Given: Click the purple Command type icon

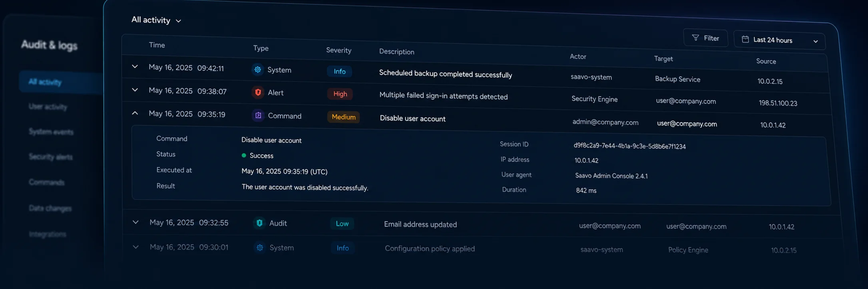Looking at the screenshot, I should [x=258, y=115].
